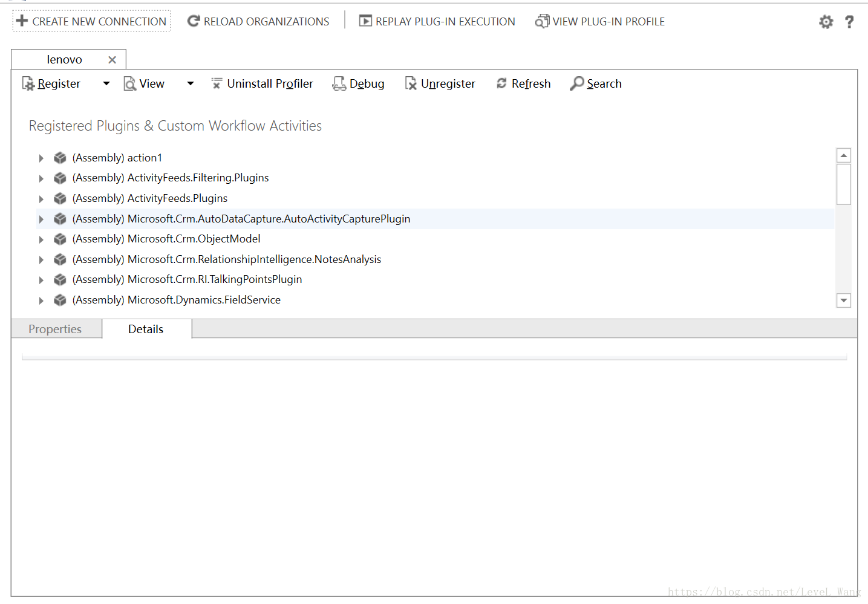The image size is (868, 604).
Task: Click the ActivityFeeds.Filtering.Plugins assembly icon
Action: [60, 178]
